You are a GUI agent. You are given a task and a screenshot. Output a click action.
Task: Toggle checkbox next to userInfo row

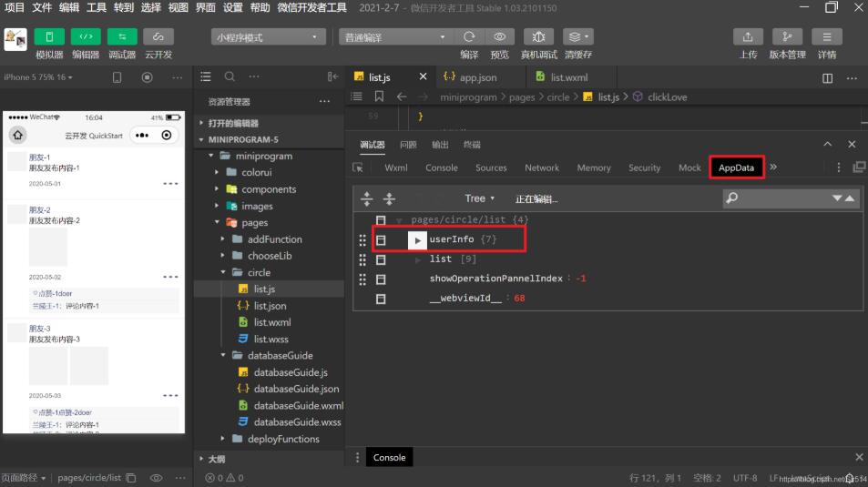pos(381,240)
